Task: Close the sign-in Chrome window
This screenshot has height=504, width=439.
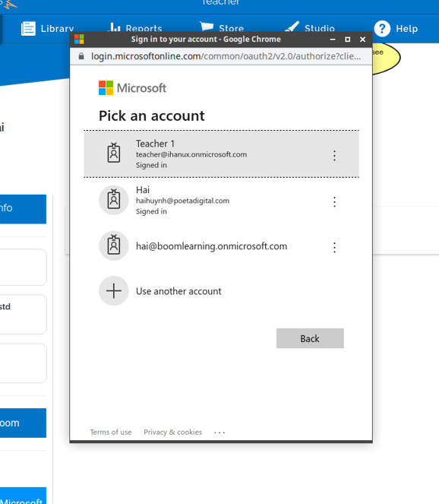Action: 362,40
